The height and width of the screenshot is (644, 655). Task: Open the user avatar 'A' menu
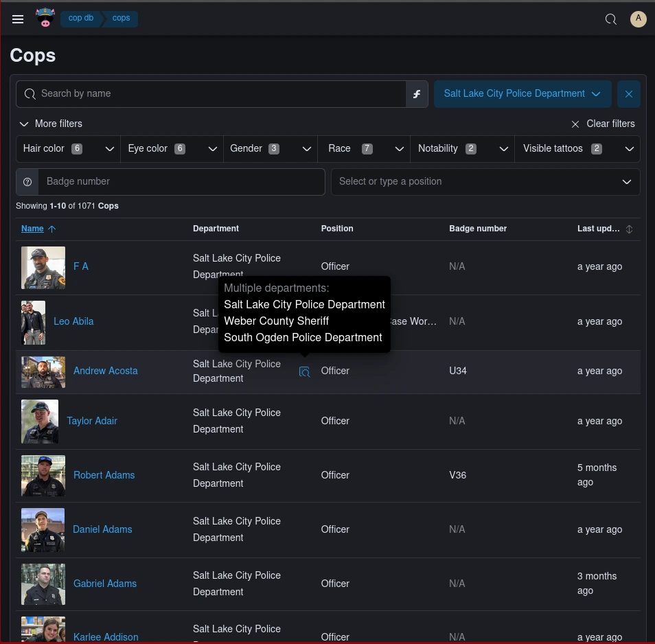coord(639,19)
